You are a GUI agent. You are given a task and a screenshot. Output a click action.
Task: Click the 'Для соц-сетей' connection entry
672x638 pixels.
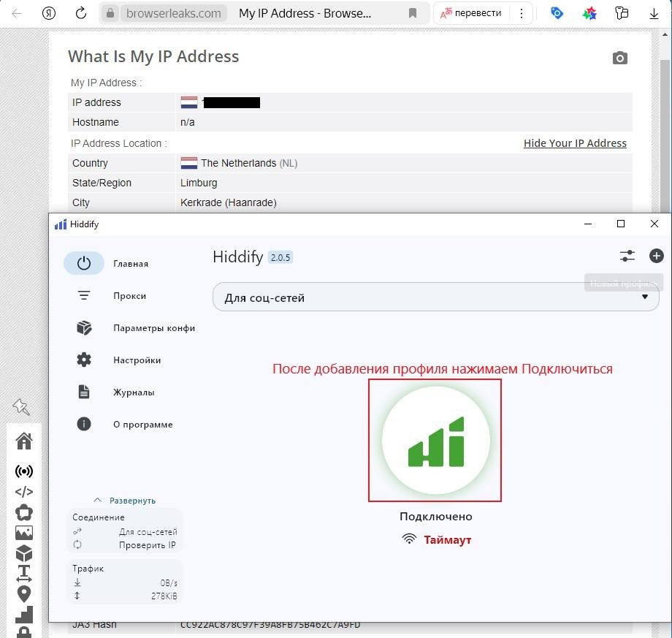pos(148,532)
